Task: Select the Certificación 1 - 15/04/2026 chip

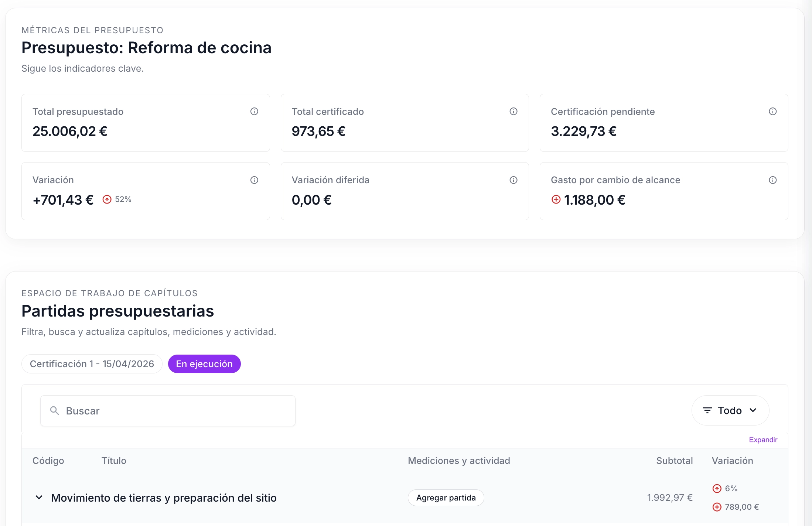Action: pyautogui.click(x=92, y=363)
